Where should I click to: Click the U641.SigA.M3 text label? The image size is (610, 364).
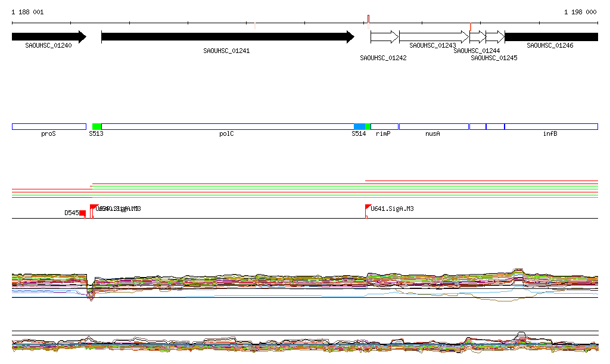tap(393, 209)
